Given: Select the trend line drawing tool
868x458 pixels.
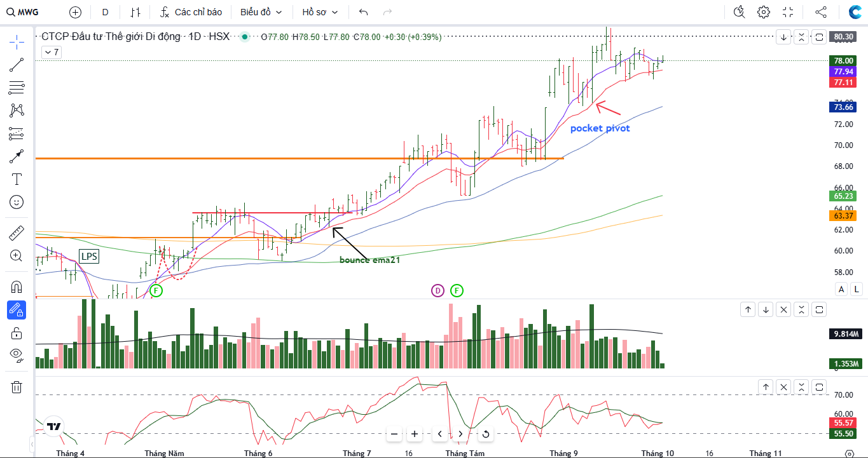Looking at the screenshot, I should coord(17,64).
